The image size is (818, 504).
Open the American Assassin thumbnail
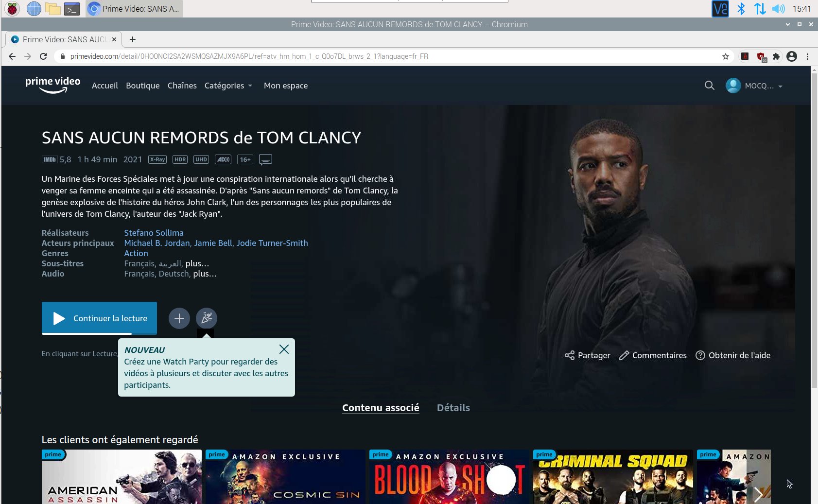click(122, 477)
